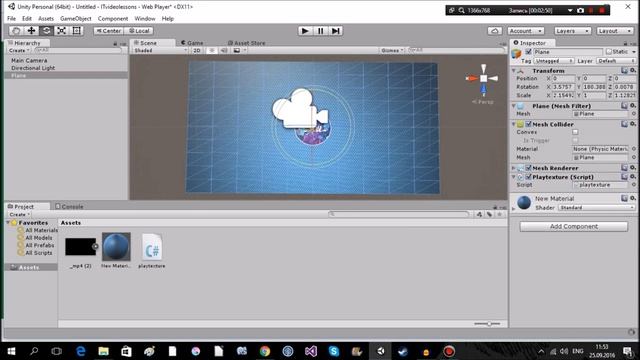
Task: Open the File menu
Action: (x=11, y=18)
